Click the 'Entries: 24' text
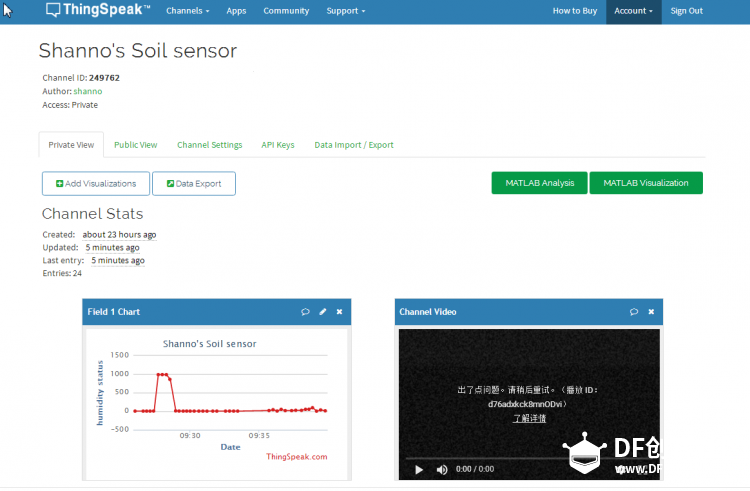 (x=62, y=273)
